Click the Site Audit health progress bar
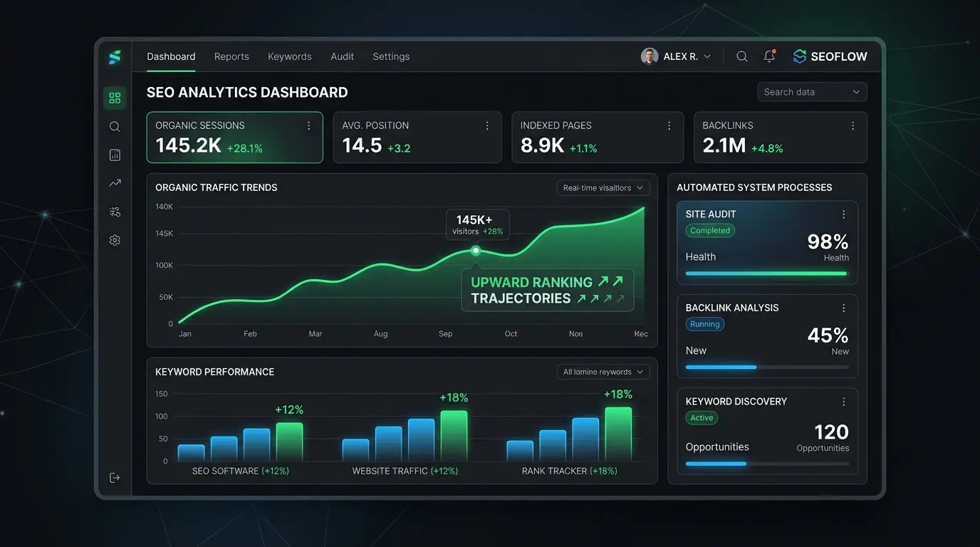This screenshot has width=980, height=547. click(767, 273)
